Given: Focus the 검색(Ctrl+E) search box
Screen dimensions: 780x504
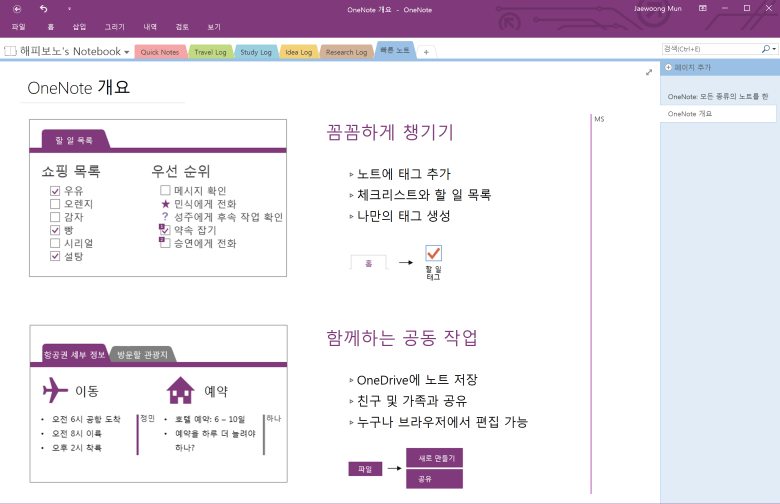Looking at the screenshot, I should pyautogui.click(x=711, y=49).
